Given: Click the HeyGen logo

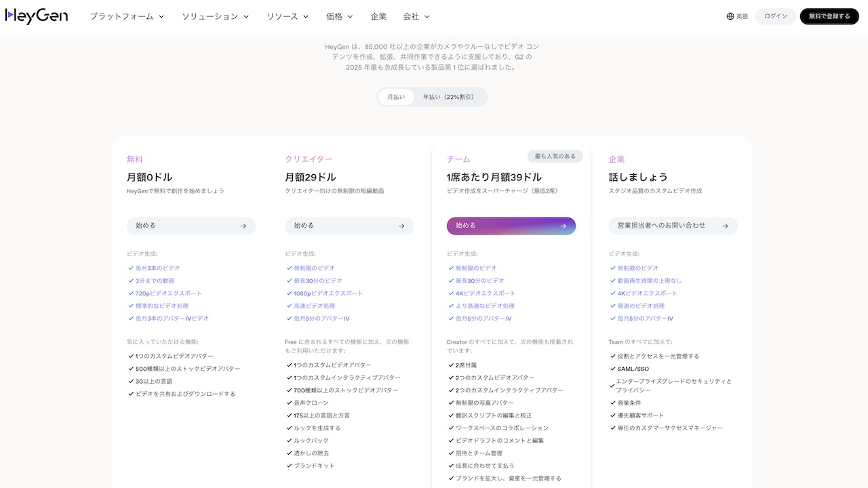Looking at the screenshot, I should tap(36, 16).
